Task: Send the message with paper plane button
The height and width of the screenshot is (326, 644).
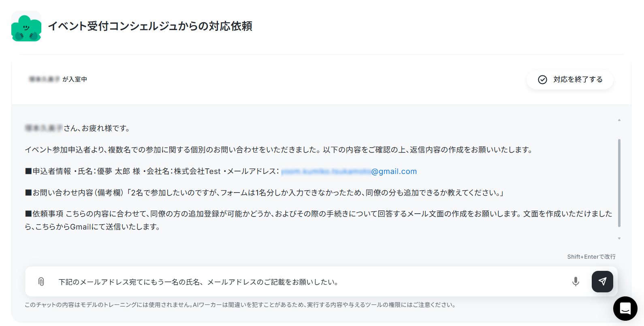Action: pos(602,281)
